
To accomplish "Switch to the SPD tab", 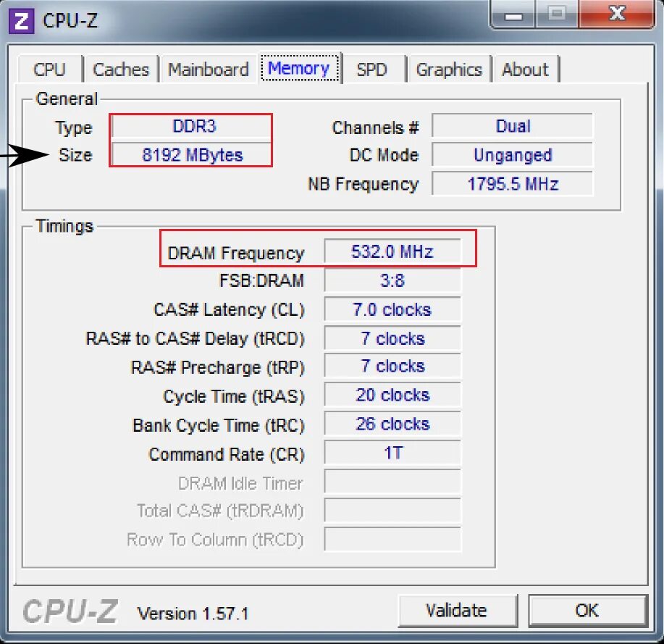I will [x=371, y=70].
